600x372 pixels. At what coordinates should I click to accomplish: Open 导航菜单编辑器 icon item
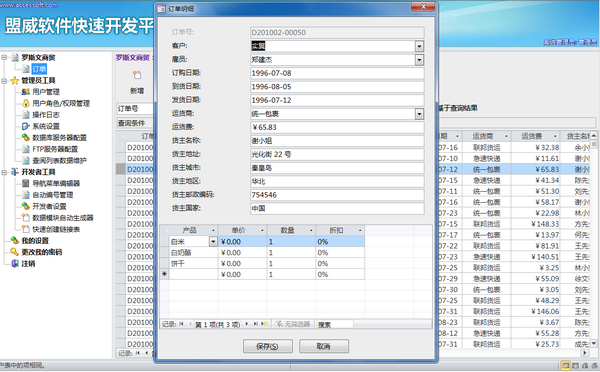26,183
